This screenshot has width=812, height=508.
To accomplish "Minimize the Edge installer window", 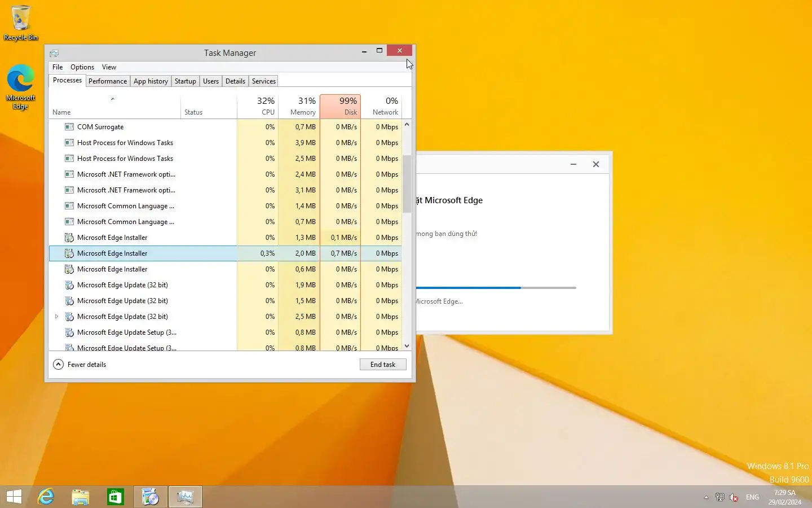I will [x=573, y=164].
